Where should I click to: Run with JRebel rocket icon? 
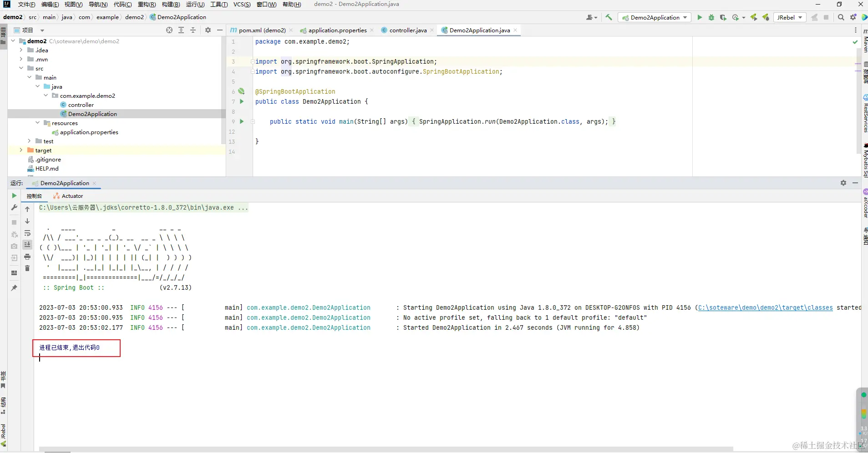point(754,17)
